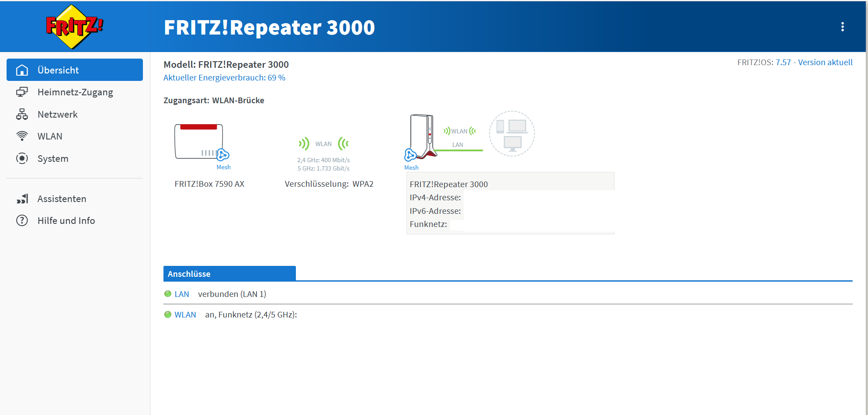Click the FRITZ!Repeater 3000 device image

click(423, 136)
